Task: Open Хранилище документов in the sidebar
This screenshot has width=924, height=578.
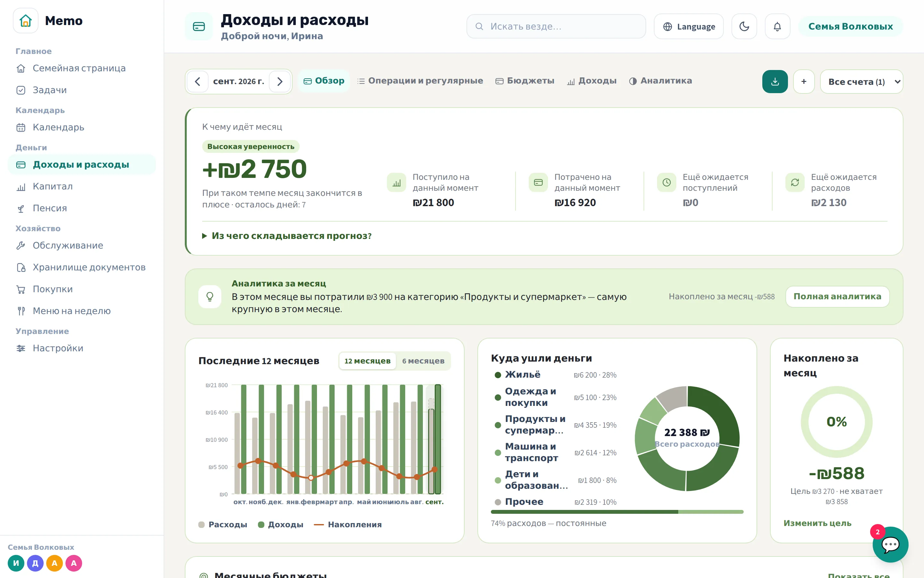Action: click(82, 267)
